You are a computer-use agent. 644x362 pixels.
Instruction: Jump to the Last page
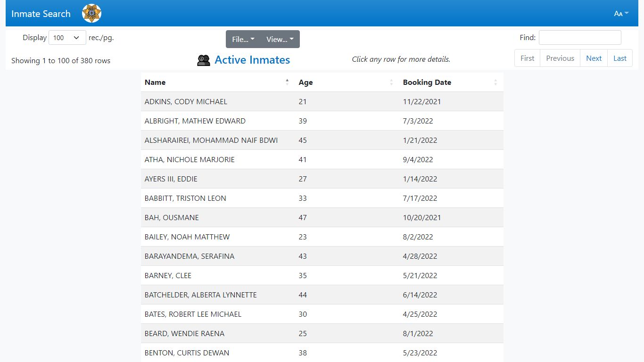click(620, 58)
